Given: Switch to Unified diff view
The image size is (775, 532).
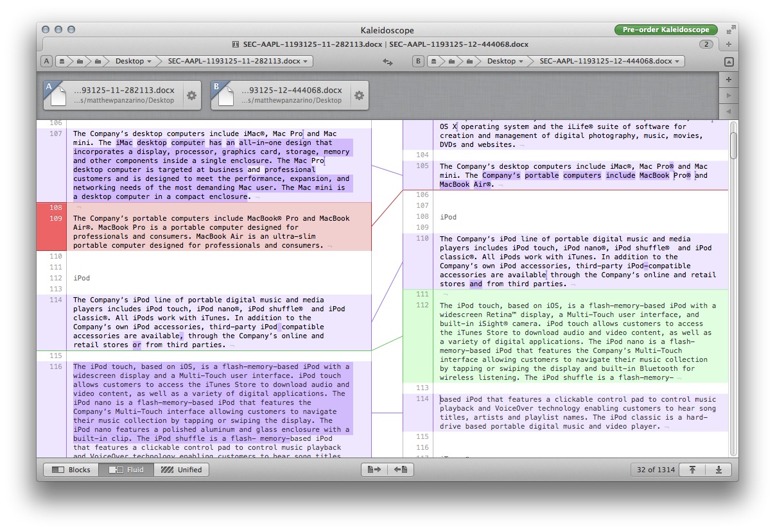Looking at the screenshot, I should click(x=181, y=470).
